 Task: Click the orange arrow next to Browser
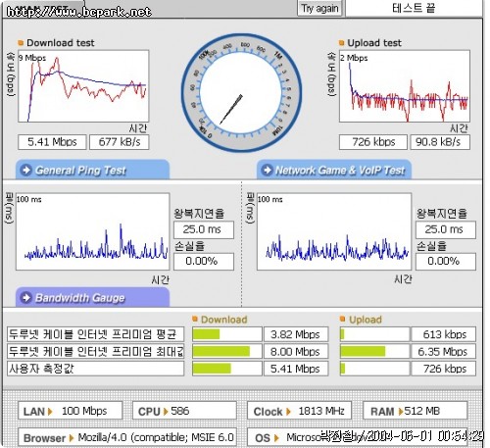coord(72,438)
